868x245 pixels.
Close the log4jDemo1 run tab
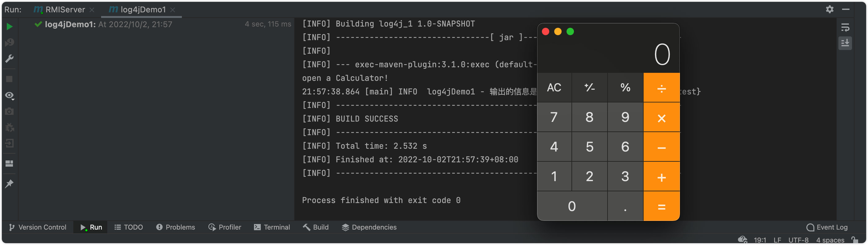click(173, 10)
